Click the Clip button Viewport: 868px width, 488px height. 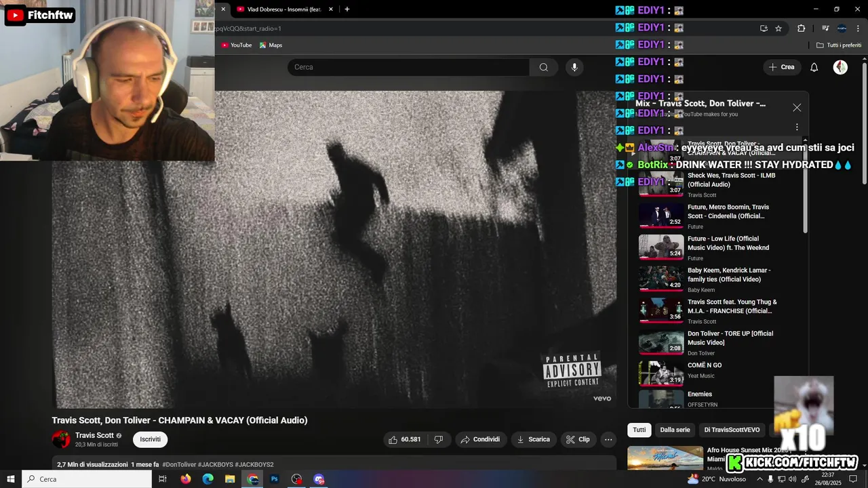pyautogui.click(x=578, y=439)
